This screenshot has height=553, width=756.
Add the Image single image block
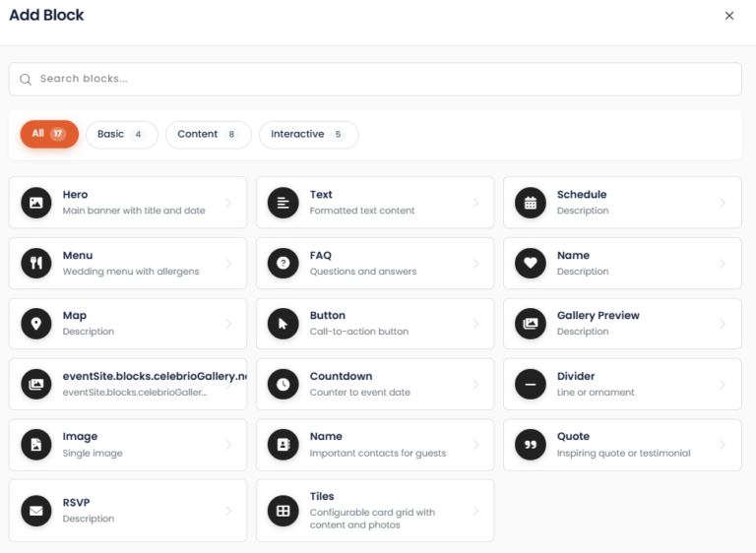coord(128,445)
